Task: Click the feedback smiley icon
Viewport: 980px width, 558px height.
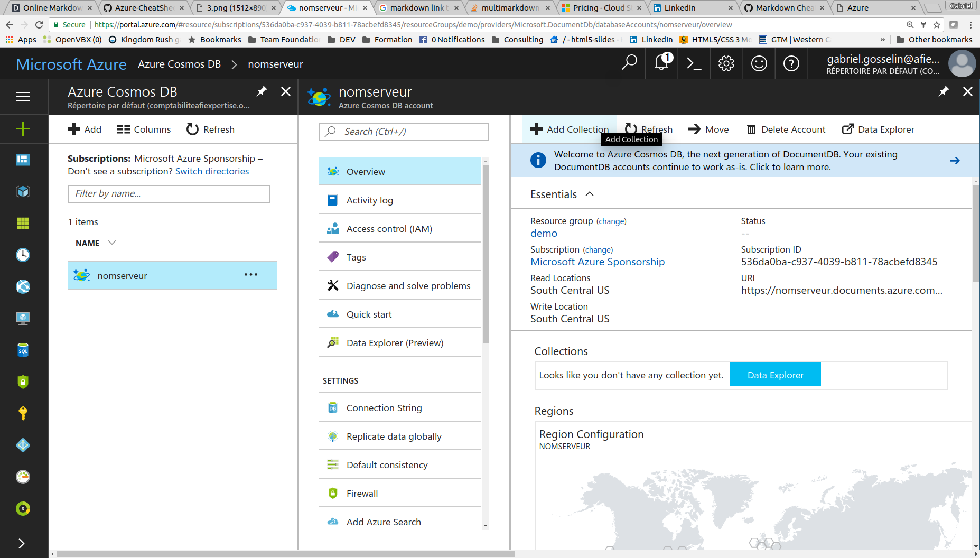Action: 759,64
